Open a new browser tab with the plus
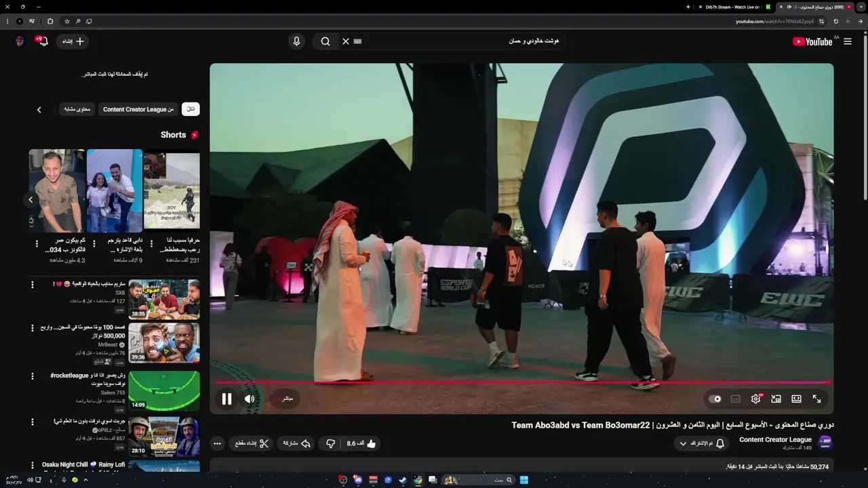Viewport: 868px width, 488px height. pyautogui.click(x=688, y=7)
